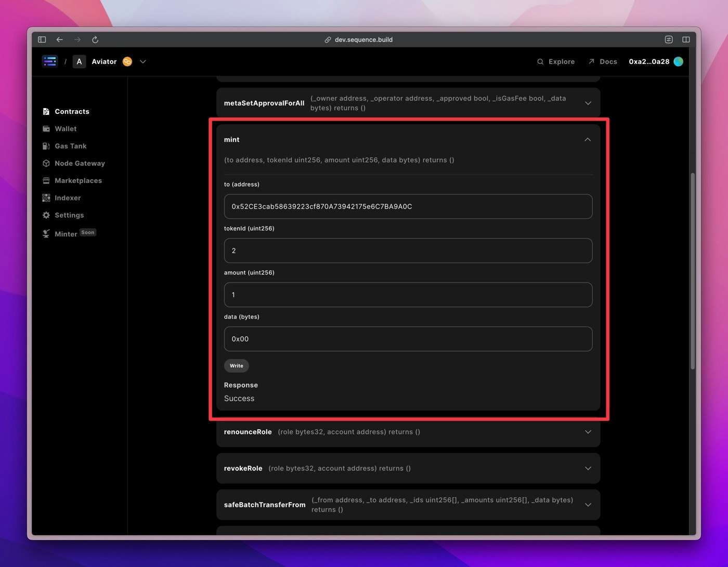
Task: Expand the renounceRole function
Action: point(588,432)
